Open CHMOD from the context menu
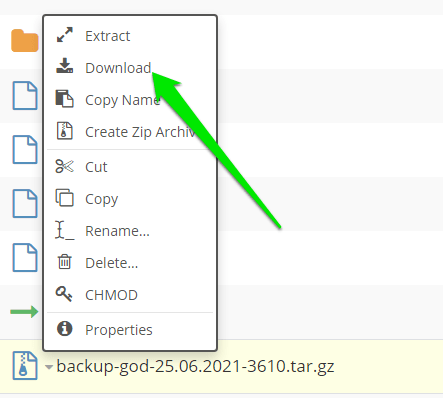Image resolution: width=443 pixels, height=398 pixels. 130,295
